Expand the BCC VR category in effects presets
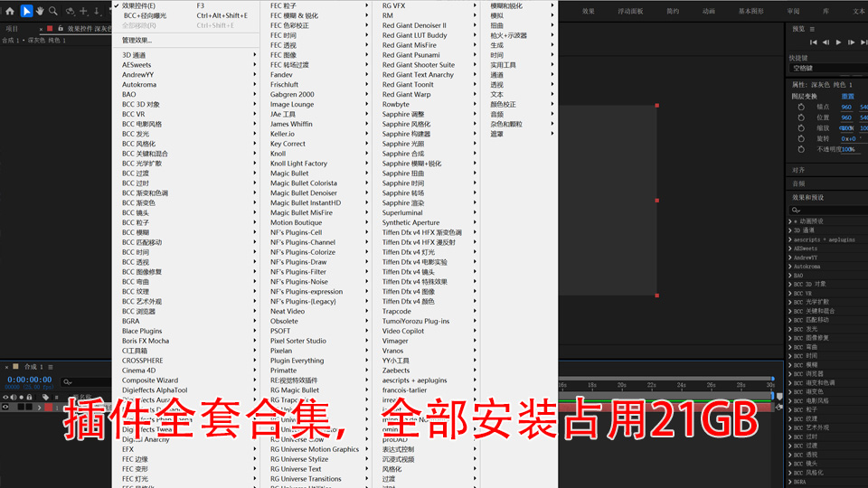 click(791, 294)
